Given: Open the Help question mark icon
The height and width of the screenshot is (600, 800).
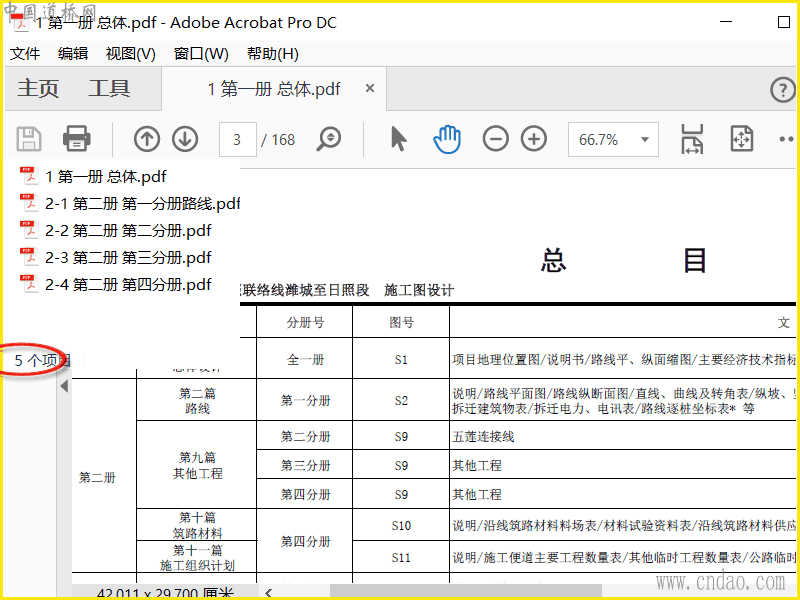Looking at the screenshot, I should (x=782, y=90).
